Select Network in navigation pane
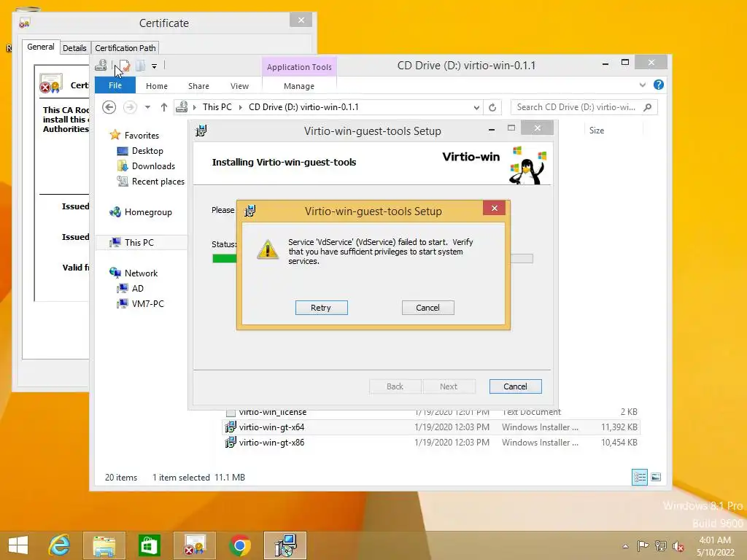Screen dimensions: 747x560 pos(141,273)
